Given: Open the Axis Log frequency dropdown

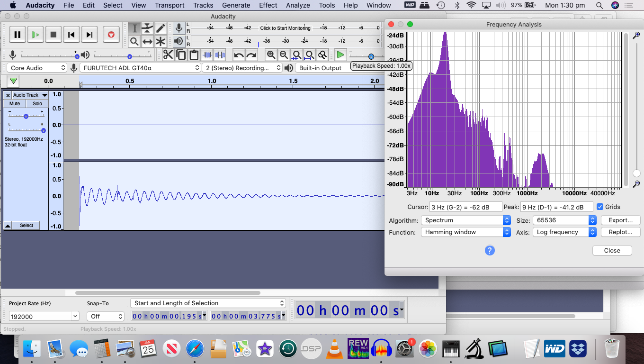Looking at the screenshot, I should point(564,232).
